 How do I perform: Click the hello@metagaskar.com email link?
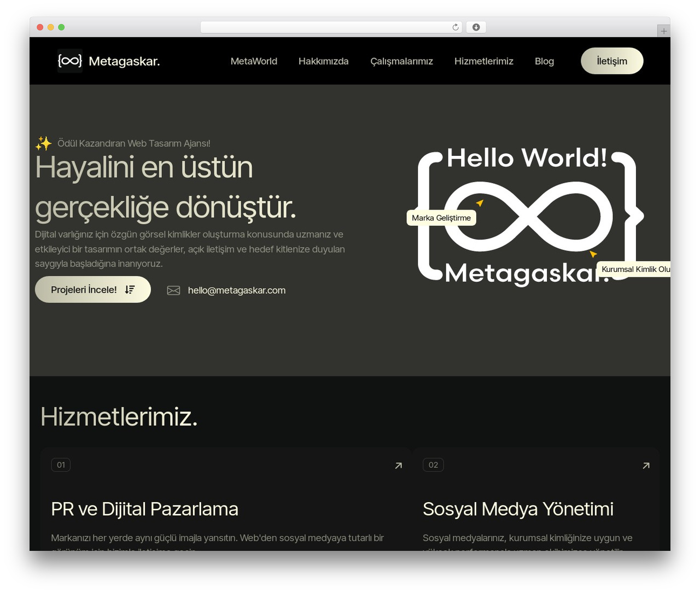[x=237, y=290]
